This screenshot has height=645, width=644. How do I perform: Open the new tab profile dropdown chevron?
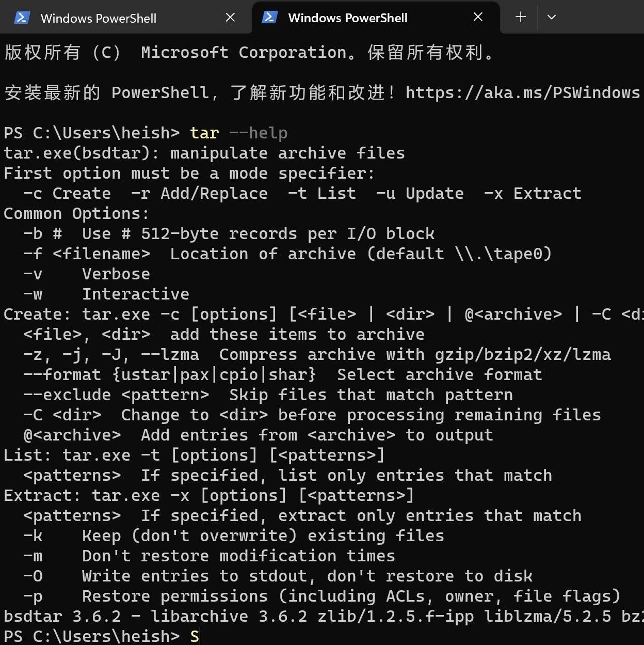pyautogui.click(x=551, y=18)
